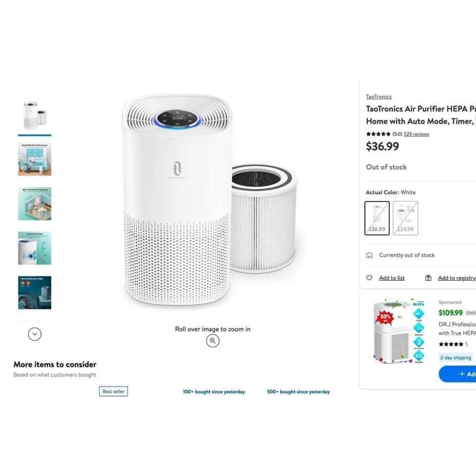Click the Add to list link
This screenshot has width=476, height=476.
pyautogui.click(x=392, y=278)
